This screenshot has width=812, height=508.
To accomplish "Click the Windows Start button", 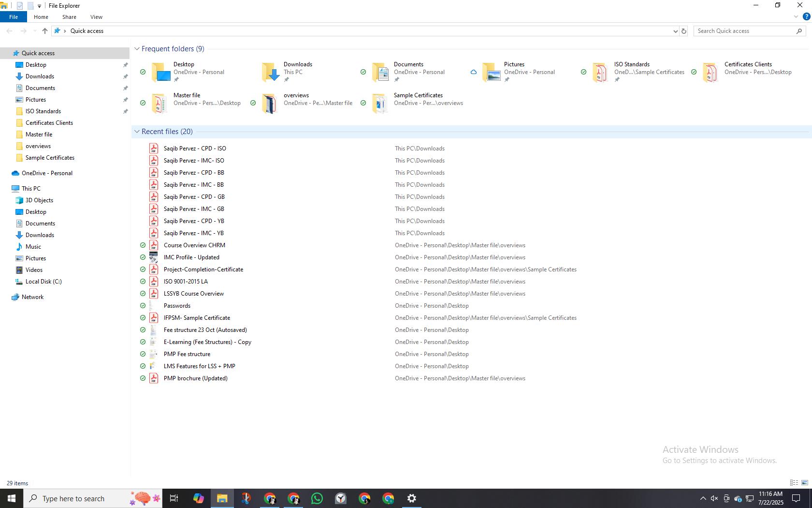I will (12, 498).
